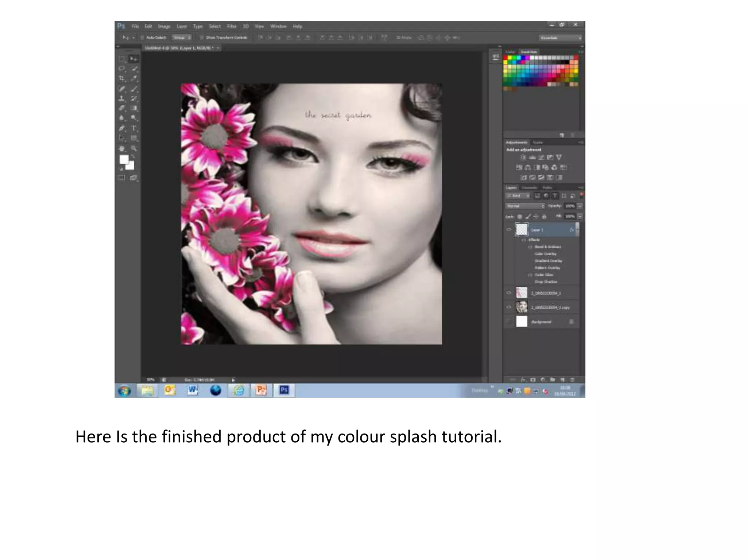Select Layer 1 thumbnail

point(522,230)
